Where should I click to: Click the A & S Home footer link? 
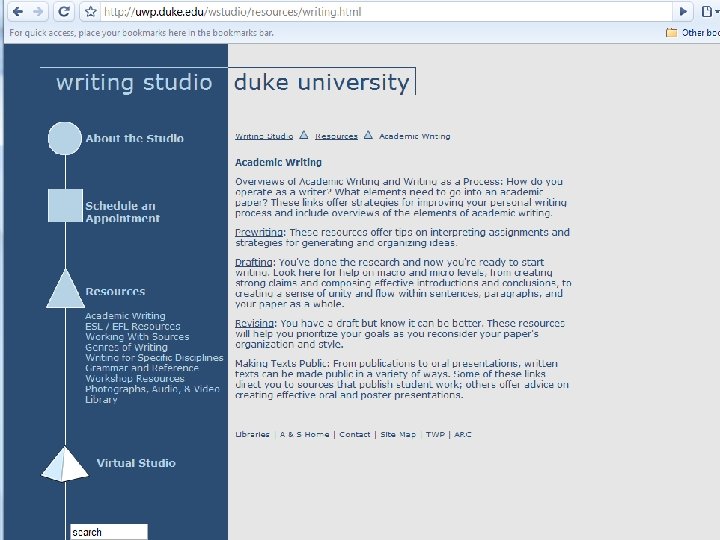pos(304,434)
